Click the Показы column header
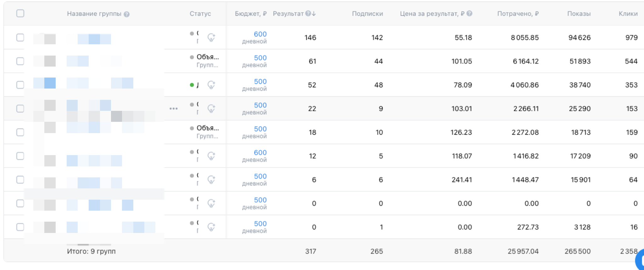The height and width of the screenshot is (270, 644). click(579, 14)
